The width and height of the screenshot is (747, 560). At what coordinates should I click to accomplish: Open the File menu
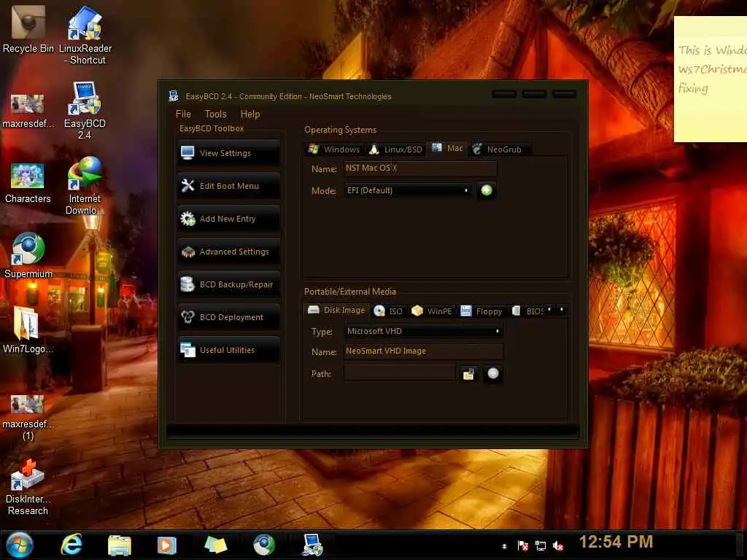pos(183,114)
